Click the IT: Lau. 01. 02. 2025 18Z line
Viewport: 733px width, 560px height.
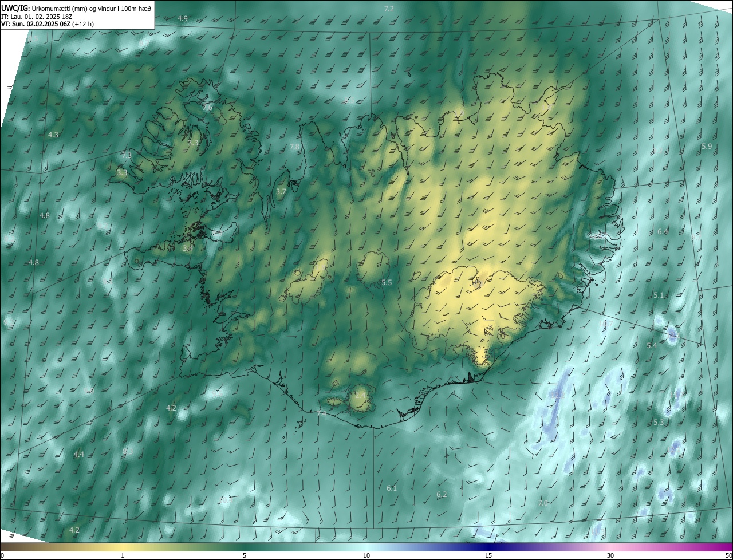click(x=37, y=17)
